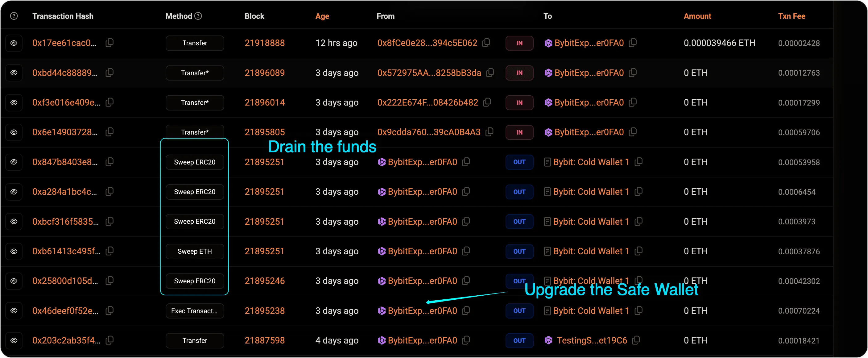Copy hash 0x25800d105d to clipboard
This screenshot has height=358, width=868.
pyautogui.click(x=110, y=281)
